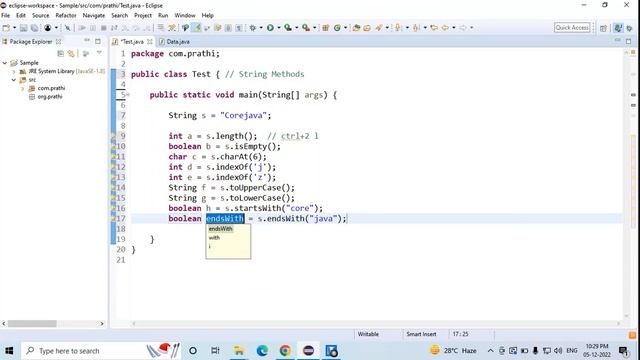Image resolution: width=640 pixels, height=360 pixels.
Task: Click the Save toolbar icon
Action: click(23, 28)
